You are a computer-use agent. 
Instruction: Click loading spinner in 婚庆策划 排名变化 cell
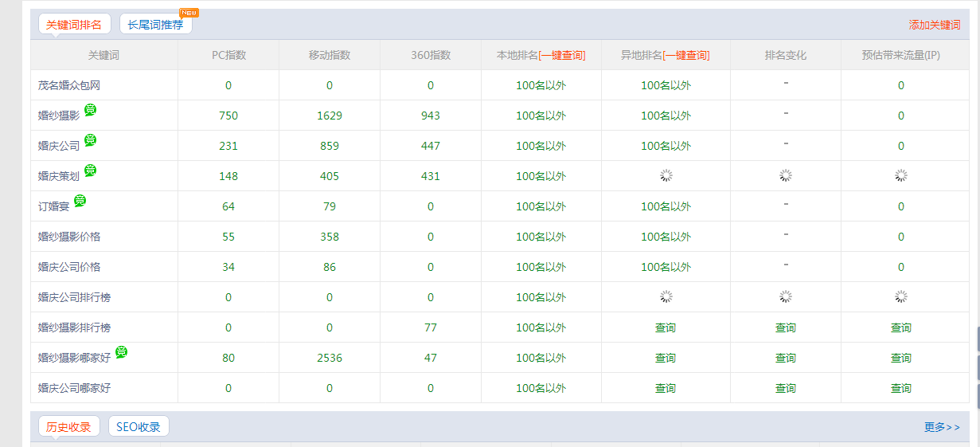coord(786,176)
